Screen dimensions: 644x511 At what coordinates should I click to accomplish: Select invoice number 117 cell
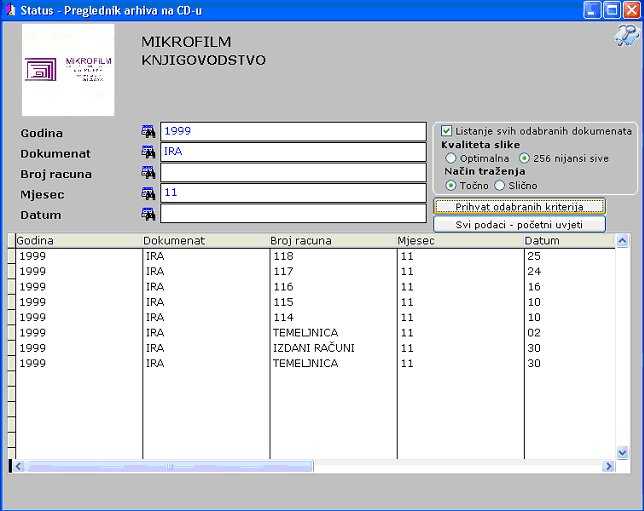334,272
